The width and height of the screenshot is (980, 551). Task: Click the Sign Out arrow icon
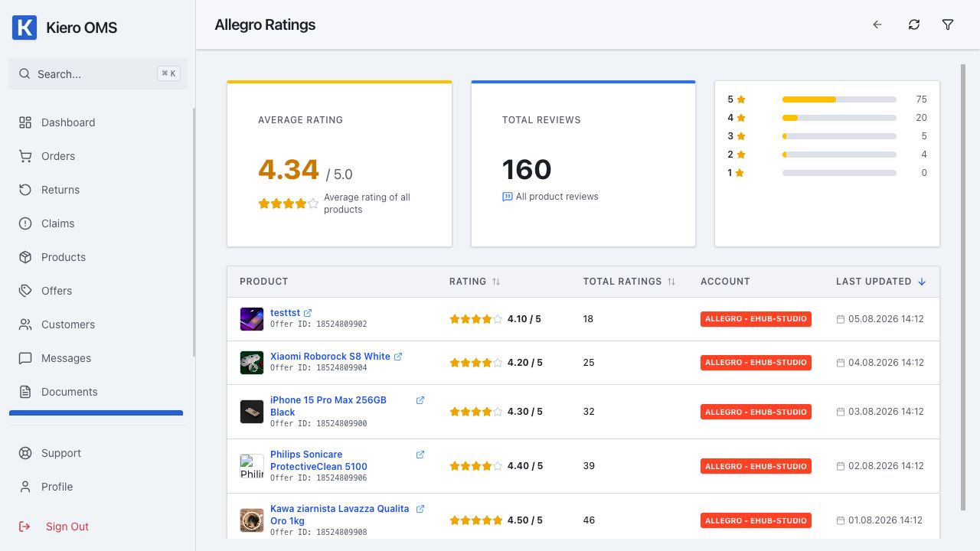click(25, 527)
